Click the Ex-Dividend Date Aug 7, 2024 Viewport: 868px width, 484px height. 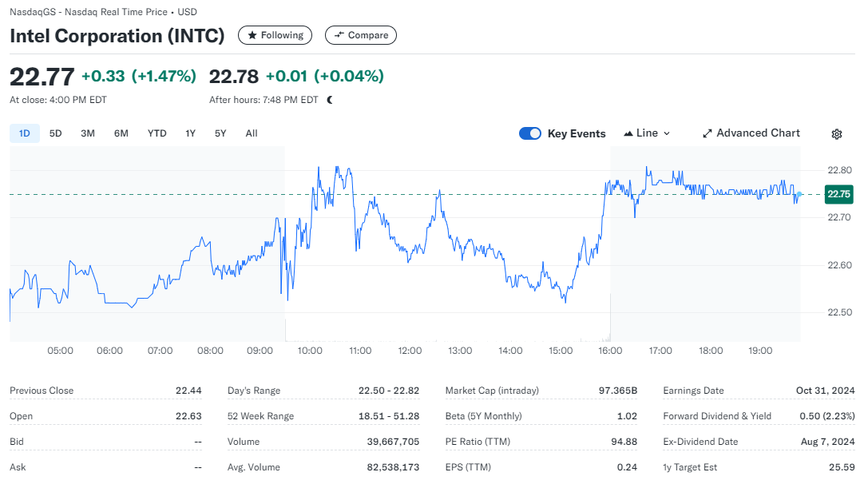click(x=827, y=442)
